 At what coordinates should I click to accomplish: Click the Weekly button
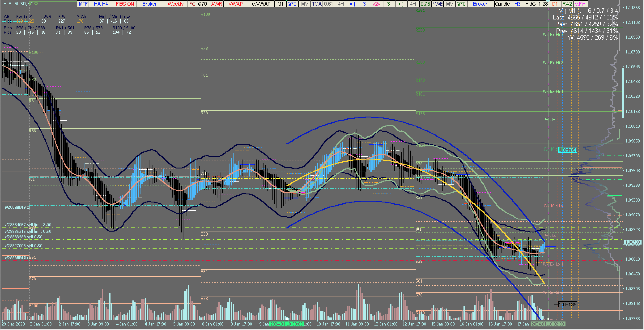click(x=175, y=4)
